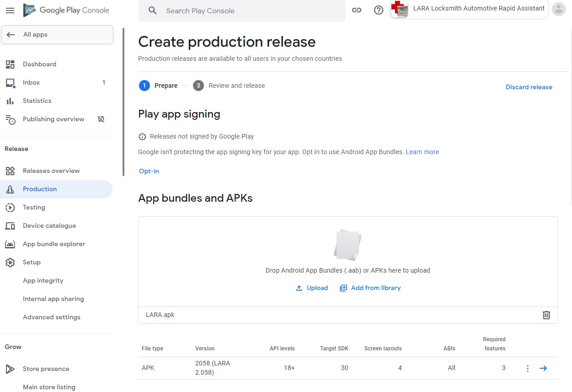This screenshot has width=572, height=392.
Task: Open the Dashboard page
Action: coord(39,64)
